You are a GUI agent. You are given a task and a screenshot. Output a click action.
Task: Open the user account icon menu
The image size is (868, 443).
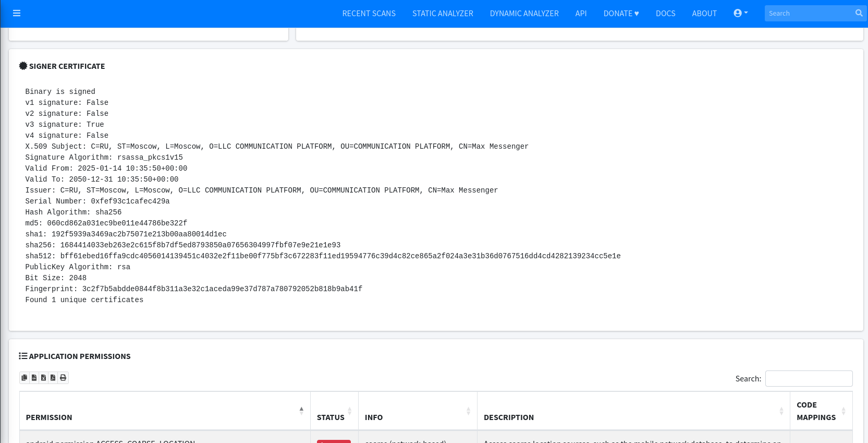pos(740,13)
